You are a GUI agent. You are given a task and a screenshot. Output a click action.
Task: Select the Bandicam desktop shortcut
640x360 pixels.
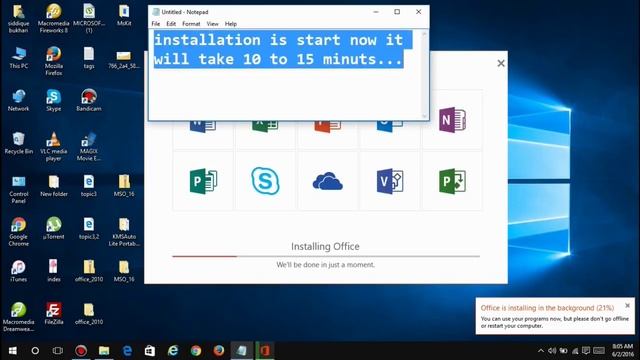pos(89,100)
